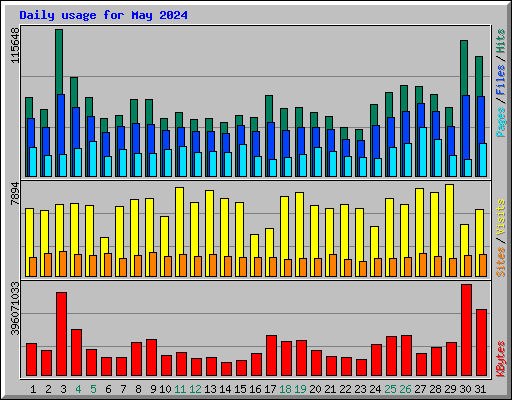Click green weekend day label 4
The image size is (512, 400).
pyautogui.click(x=78, y=389)
